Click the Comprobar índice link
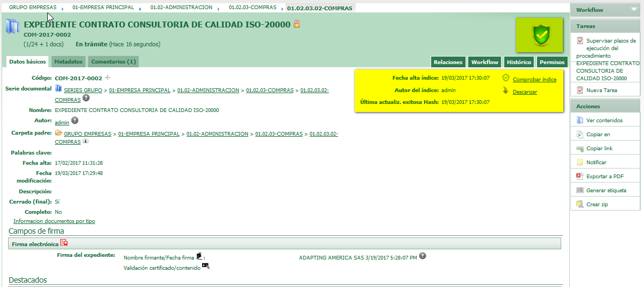Image resolution: width=644 pixels, height=287 pixels. click(x=534, y=80)
